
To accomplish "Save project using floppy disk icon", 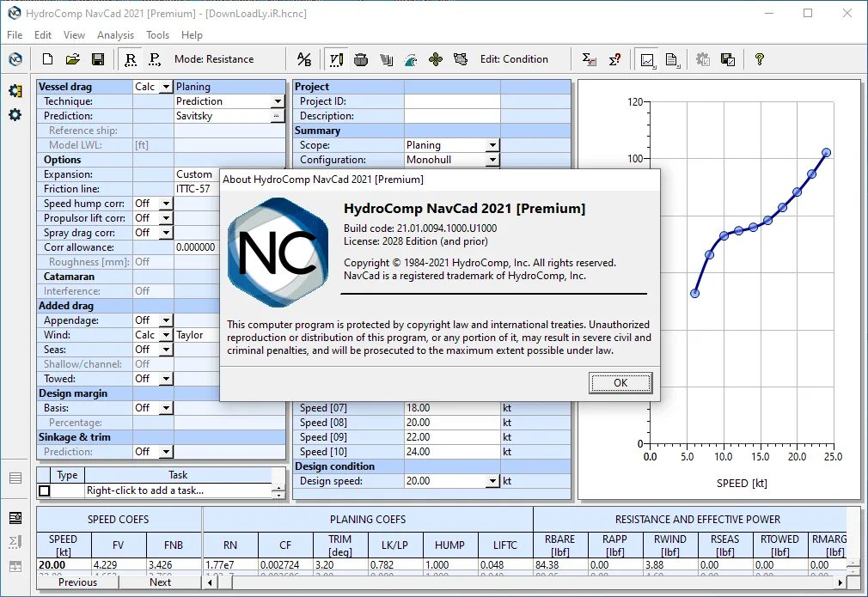I will coord(98,59).
